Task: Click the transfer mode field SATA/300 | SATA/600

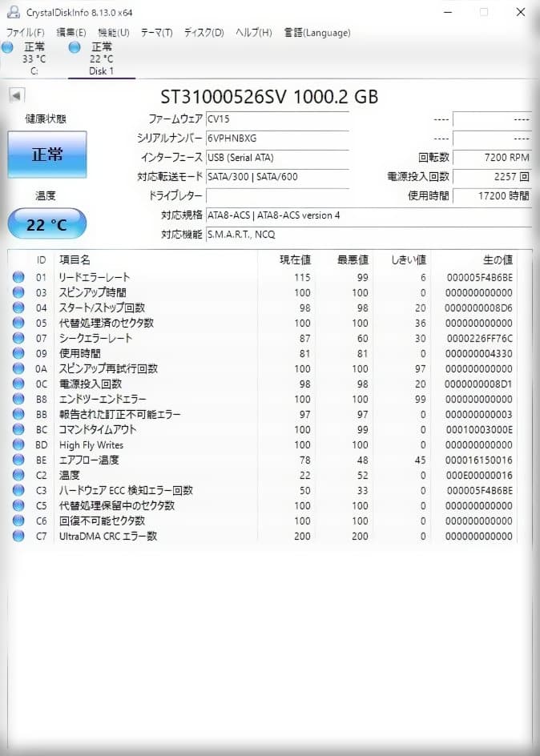Action: click(277, 177)
